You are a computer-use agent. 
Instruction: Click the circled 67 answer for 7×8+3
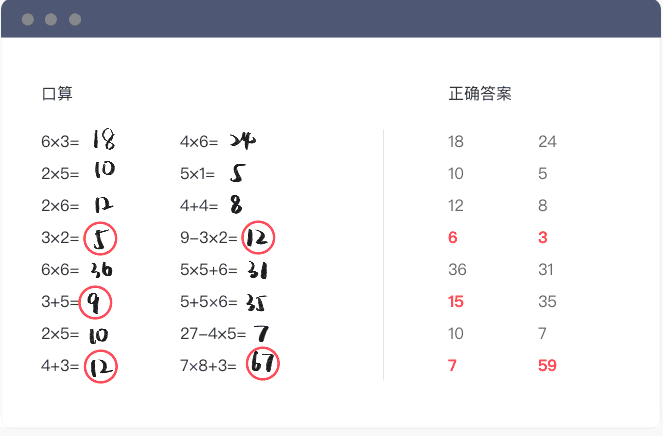pos(263,365)
